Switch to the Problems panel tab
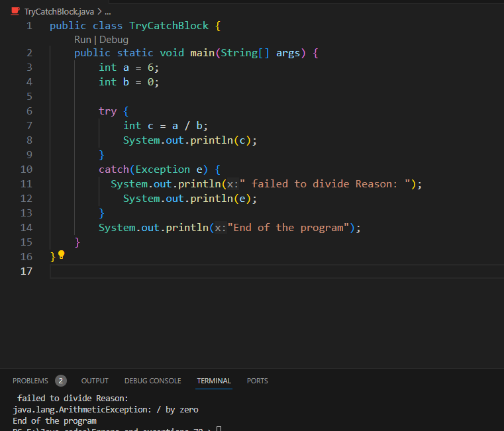This screenshot has width=504, height=431. click(30, 381)
